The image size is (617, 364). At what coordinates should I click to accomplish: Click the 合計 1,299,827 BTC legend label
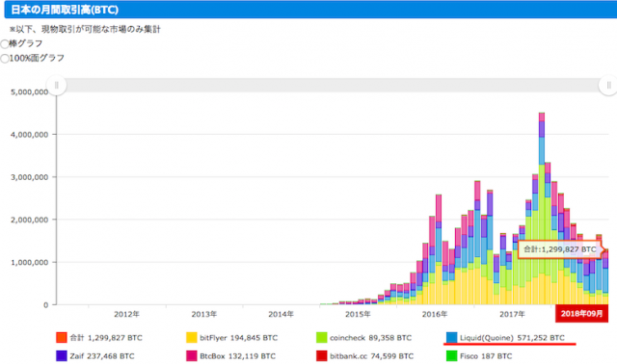(x=106, y=338)
